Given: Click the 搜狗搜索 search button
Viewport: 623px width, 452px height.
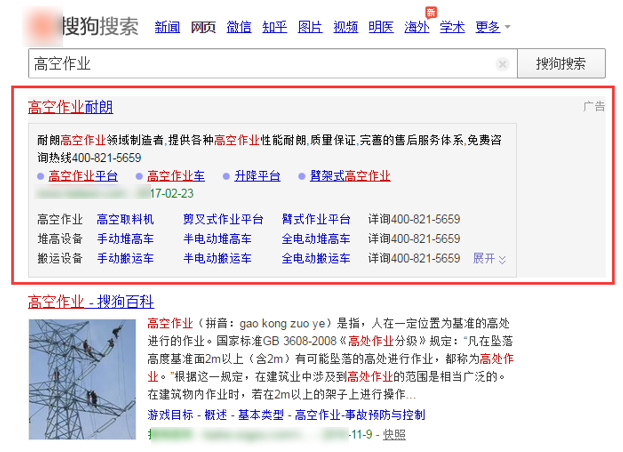Looking at the screenshot, I should 561,64.
